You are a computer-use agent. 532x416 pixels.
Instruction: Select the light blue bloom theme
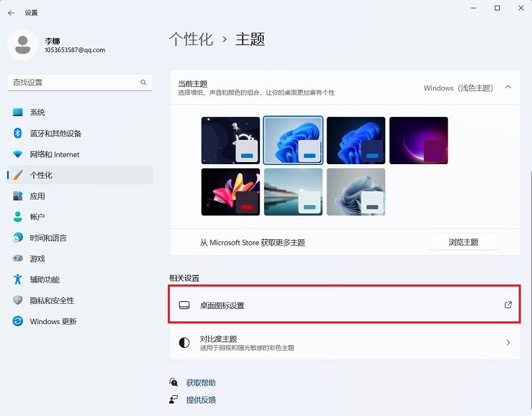click(x=293, y=141)
